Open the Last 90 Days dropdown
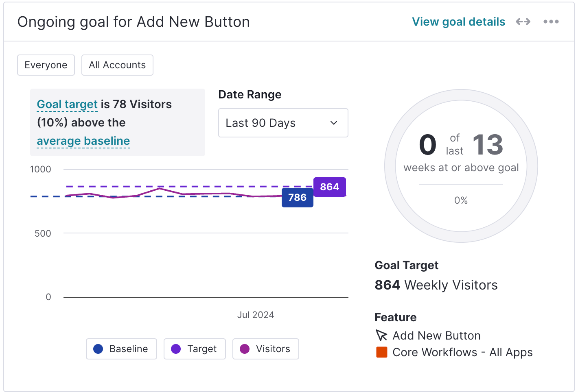 click(283, 123)
